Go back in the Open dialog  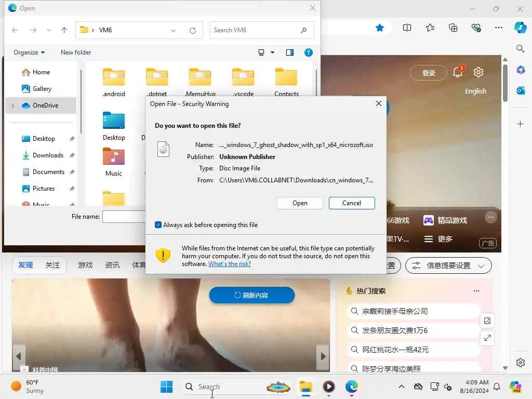coord(15,30)
